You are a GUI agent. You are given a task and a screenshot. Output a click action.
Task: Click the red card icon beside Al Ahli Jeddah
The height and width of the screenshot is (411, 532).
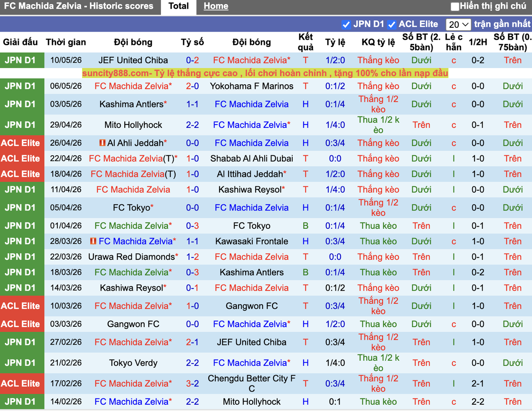coord(102,143)
